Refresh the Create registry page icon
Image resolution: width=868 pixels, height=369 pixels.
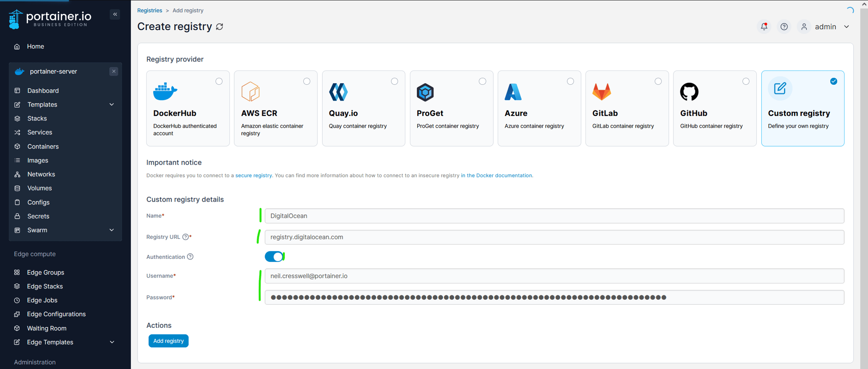point(220,27)
